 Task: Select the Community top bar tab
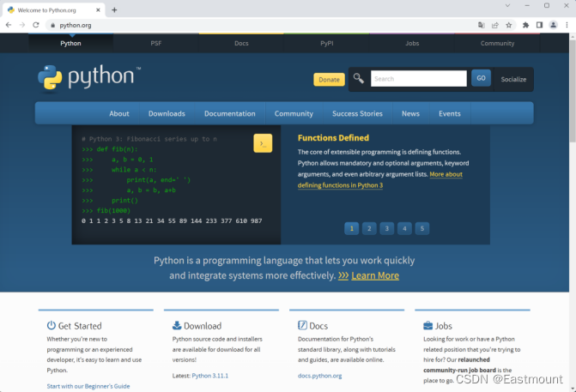tap(497, 43)
